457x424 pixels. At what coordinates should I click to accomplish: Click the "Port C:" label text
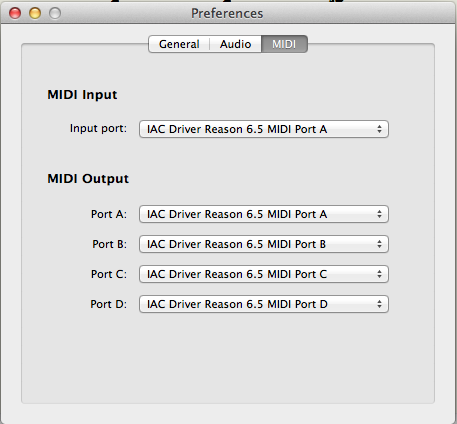(x=109, y=274)
